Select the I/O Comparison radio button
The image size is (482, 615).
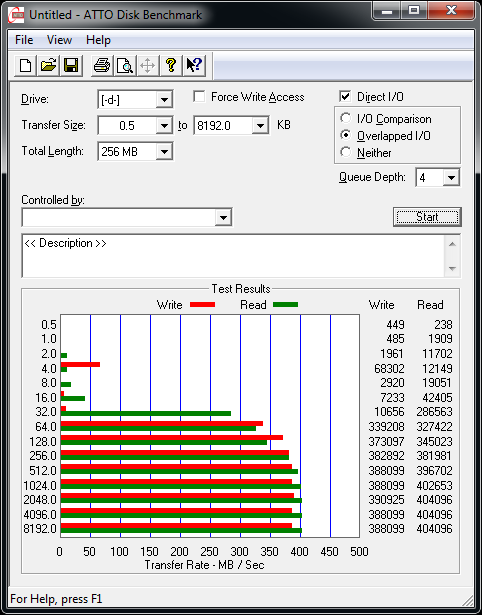(x=346, y=118)
